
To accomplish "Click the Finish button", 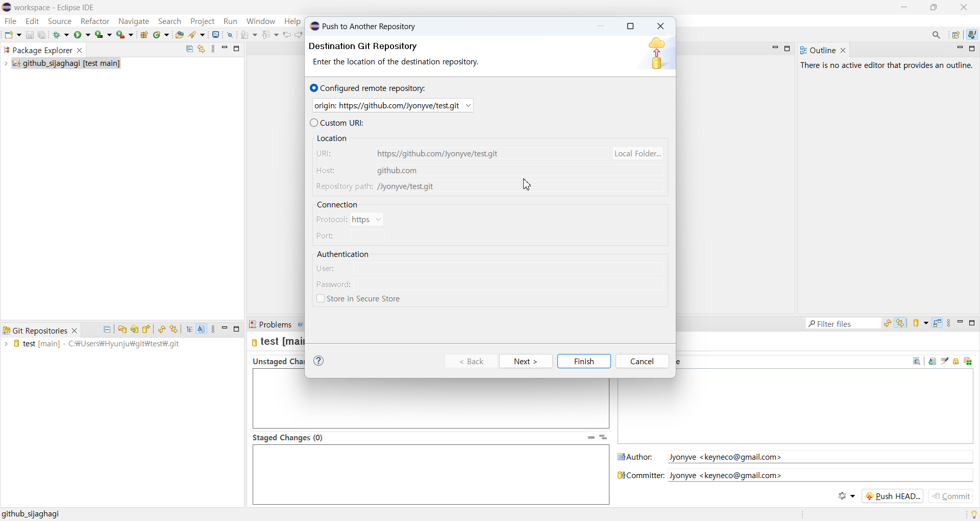I will [584, 362].
